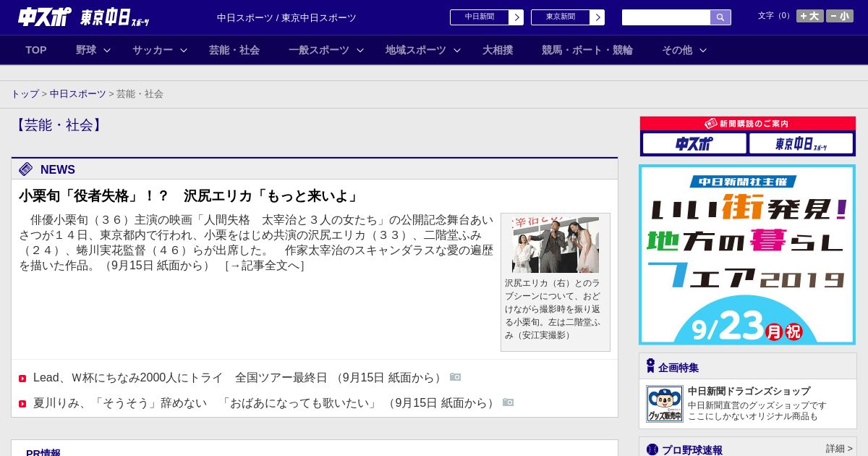Image resolution: width=868 pixels, height=456 pixels.
Task: Click the arrow next to 中日新聞
Action: click(516, 17)
